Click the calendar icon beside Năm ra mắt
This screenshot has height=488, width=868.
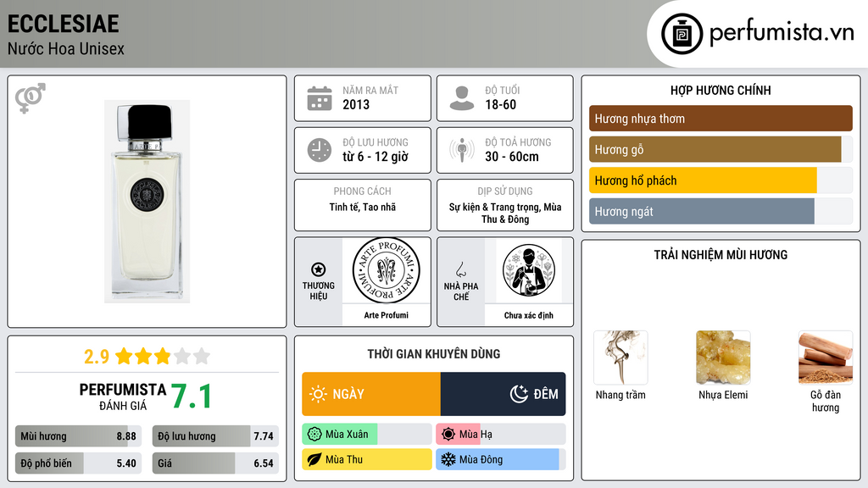click(x=320, y=98)
